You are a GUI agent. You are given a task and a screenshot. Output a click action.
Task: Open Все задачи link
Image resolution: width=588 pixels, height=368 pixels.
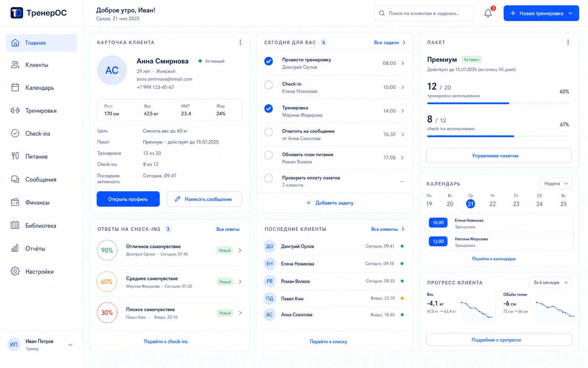(389, 43)
